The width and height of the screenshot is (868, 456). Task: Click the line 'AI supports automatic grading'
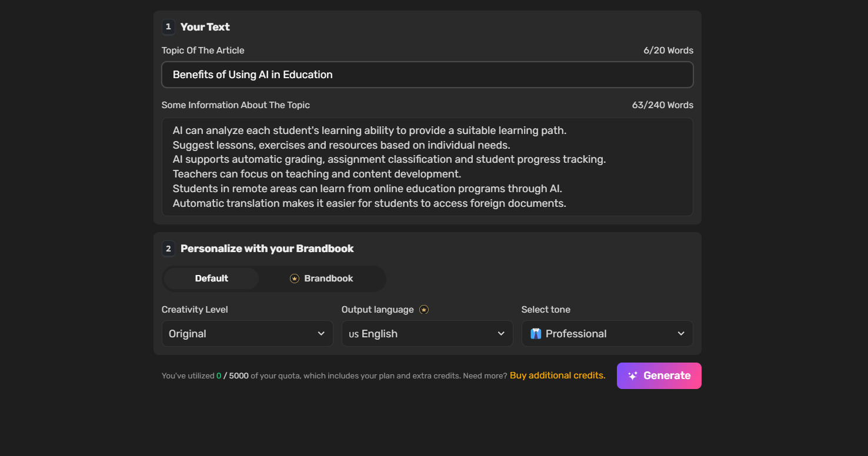389,159
